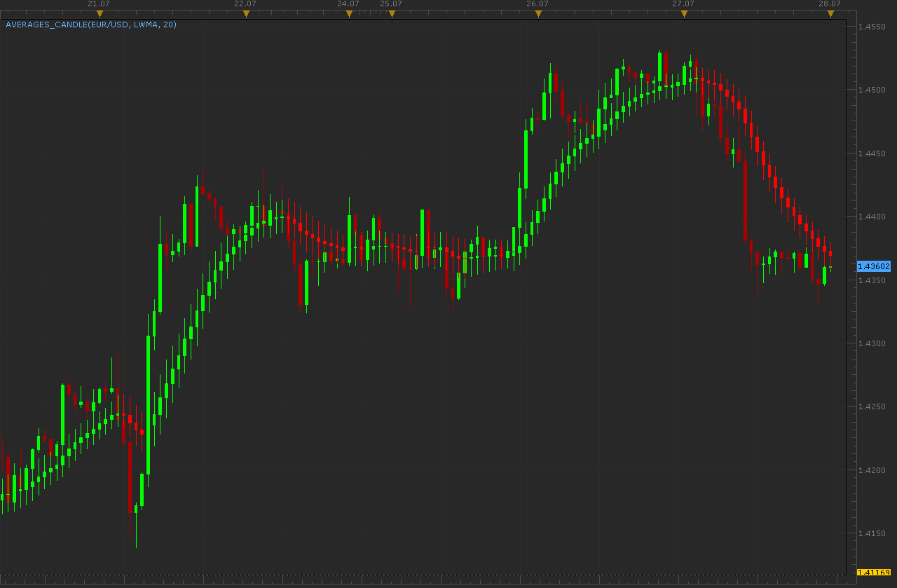Click the 26.07 date label
Viewport: 897px width, 588px height.
537,4
